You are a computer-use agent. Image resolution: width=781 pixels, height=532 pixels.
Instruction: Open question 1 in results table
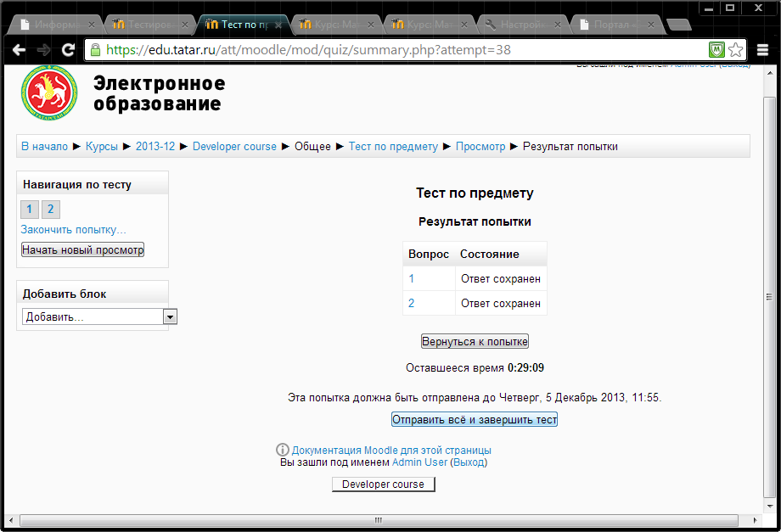pyautogui.click(x=412, y=278)
